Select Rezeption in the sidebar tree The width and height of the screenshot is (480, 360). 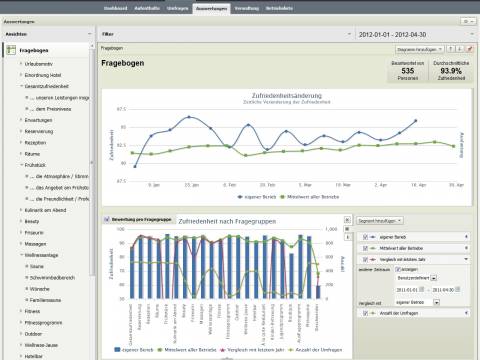(35, 143)
